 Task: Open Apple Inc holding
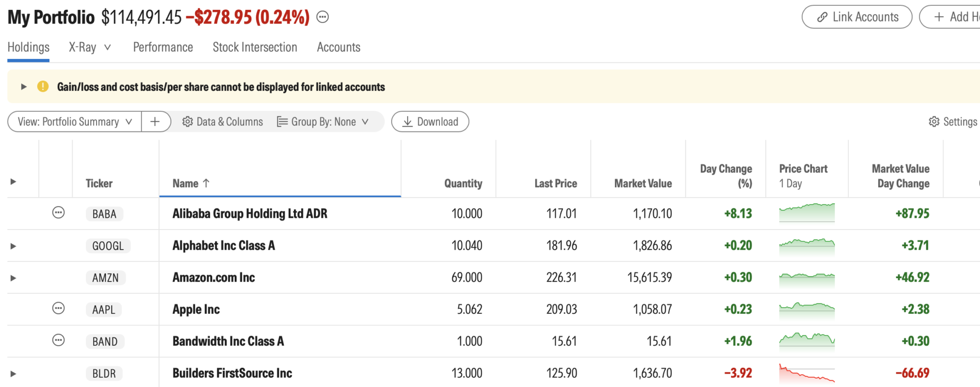(196, 309)
